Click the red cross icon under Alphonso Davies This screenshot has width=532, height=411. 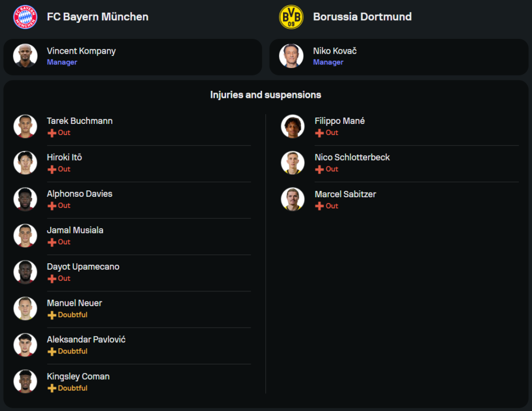click(x=52, y=206)
